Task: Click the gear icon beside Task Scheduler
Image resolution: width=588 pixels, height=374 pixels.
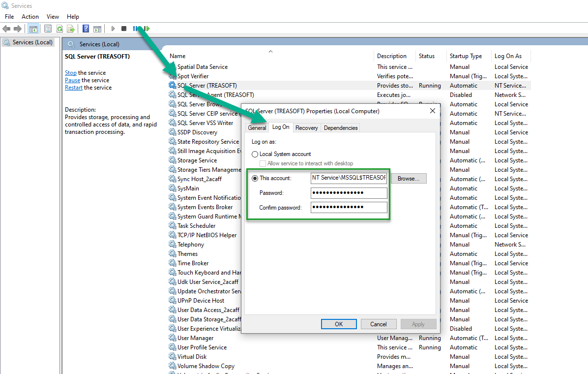Action: [173, 226]
